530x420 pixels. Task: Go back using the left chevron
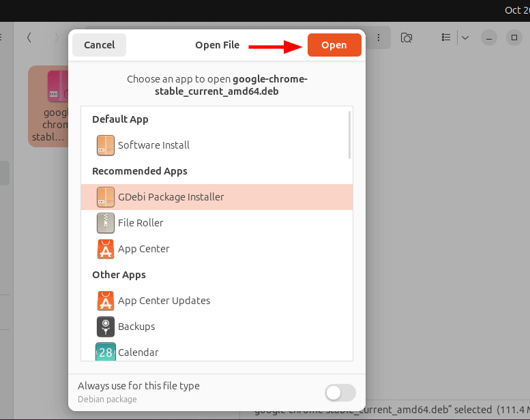[29, 37]
